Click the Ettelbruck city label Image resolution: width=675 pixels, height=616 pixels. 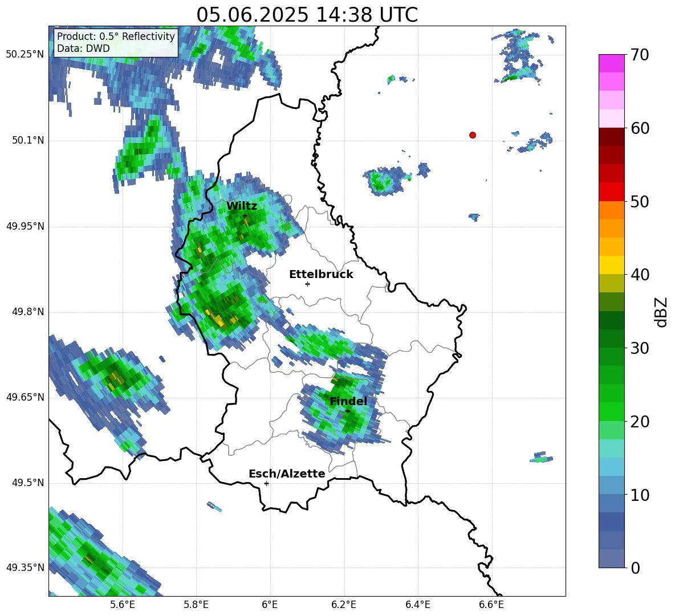point(321,275)
